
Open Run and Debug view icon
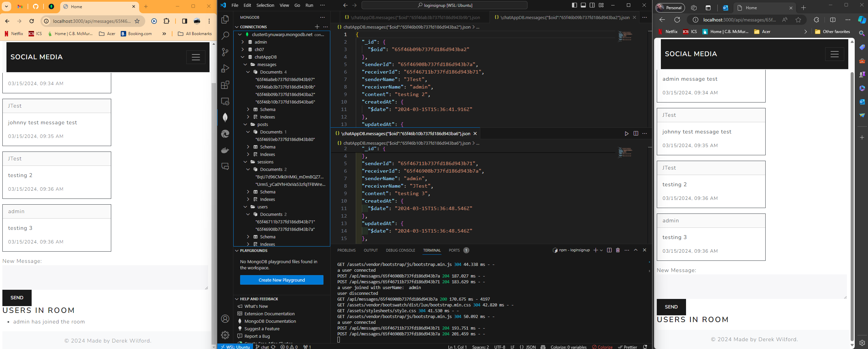coord(225,68)
